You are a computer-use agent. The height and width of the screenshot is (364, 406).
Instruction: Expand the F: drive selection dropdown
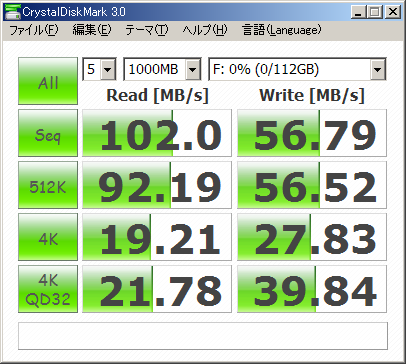378,69
